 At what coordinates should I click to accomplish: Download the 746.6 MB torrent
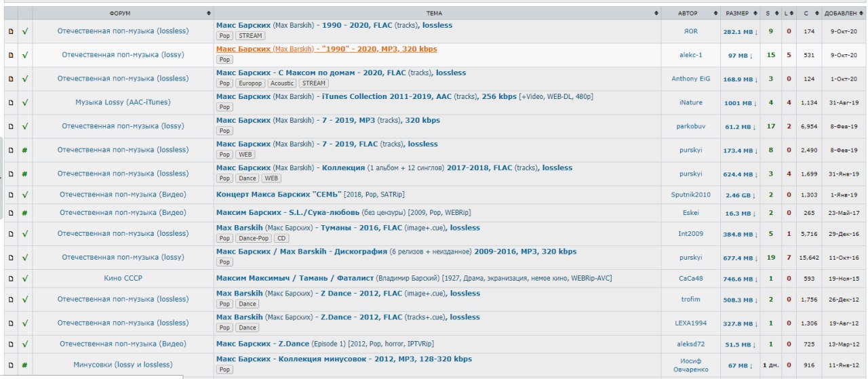click(x=740, y=278)
